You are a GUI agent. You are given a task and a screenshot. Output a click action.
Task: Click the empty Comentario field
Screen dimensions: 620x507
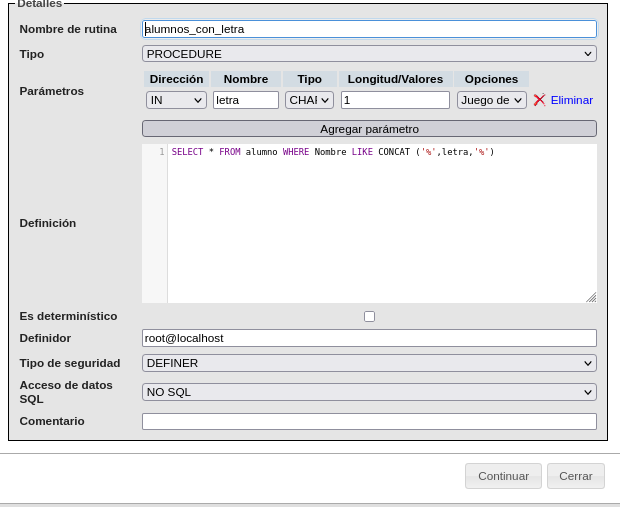click(x=369, y=421)
